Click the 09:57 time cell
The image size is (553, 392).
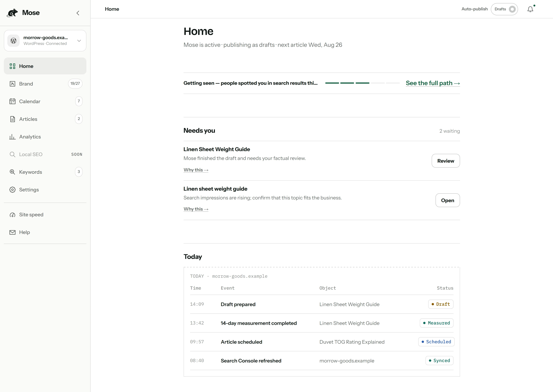(197, 342)
